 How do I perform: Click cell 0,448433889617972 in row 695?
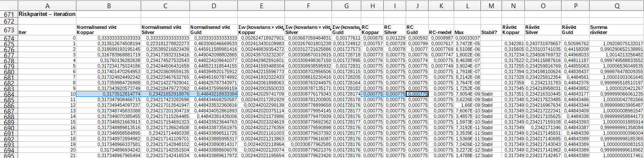[x=214, y=155]
